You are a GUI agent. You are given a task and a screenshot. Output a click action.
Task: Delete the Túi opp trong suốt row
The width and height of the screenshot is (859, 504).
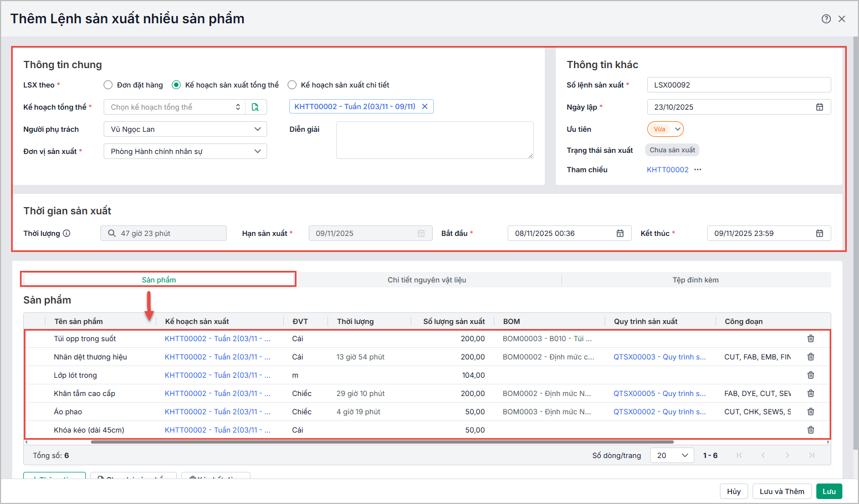coord(811,338)
